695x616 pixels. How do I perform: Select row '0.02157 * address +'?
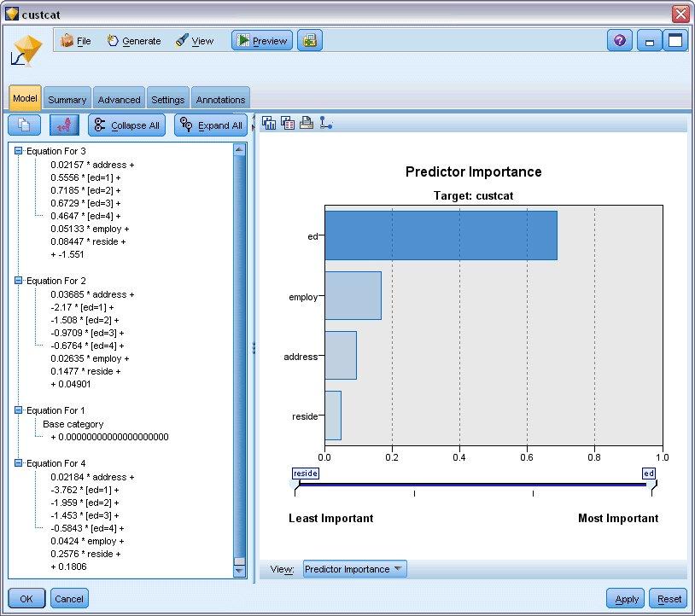pyautogui.click(x=92, y=165)
